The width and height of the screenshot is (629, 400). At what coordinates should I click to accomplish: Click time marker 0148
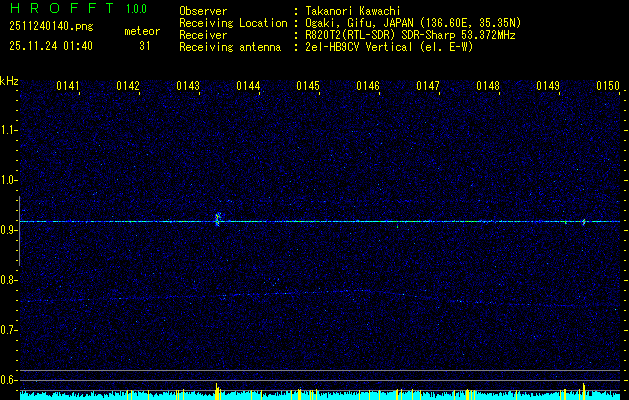pos(488,86)
